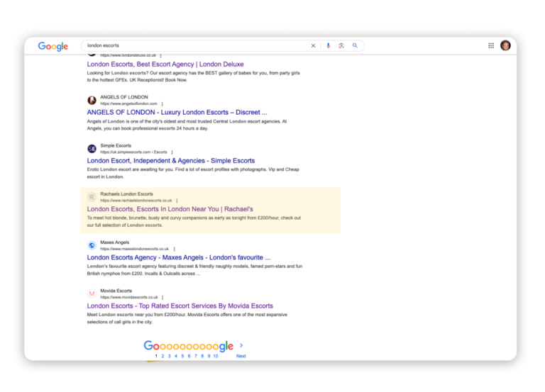Open the three-dot menu next to angelsoflondon.com
The width and height of the screenshot is (545, 392).
click(163, 103)
